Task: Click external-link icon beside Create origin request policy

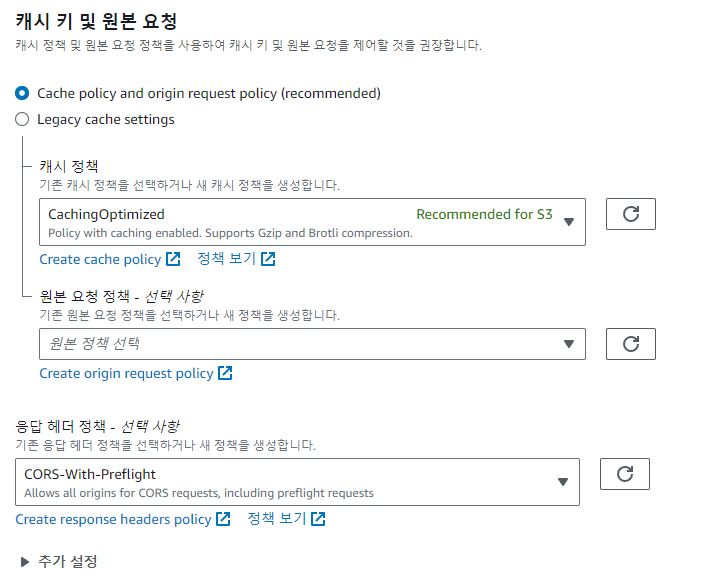Action: pos(226,373)
